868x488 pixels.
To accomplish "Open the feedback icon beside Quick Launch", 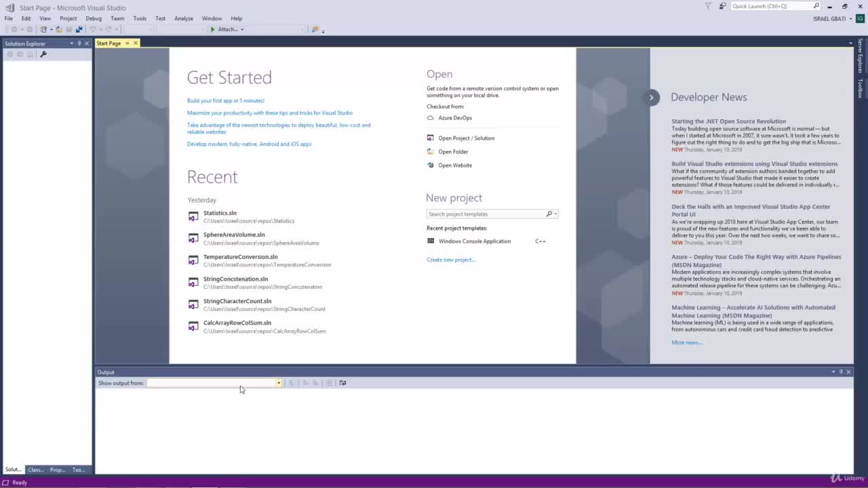I will click(723, 6).
